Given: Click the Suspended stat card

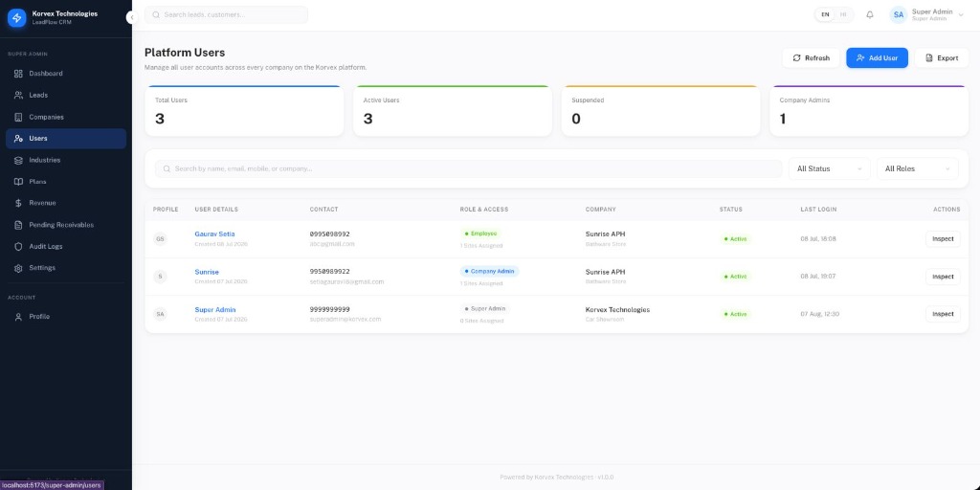Looking at the screenshot, I should (660, 111).
